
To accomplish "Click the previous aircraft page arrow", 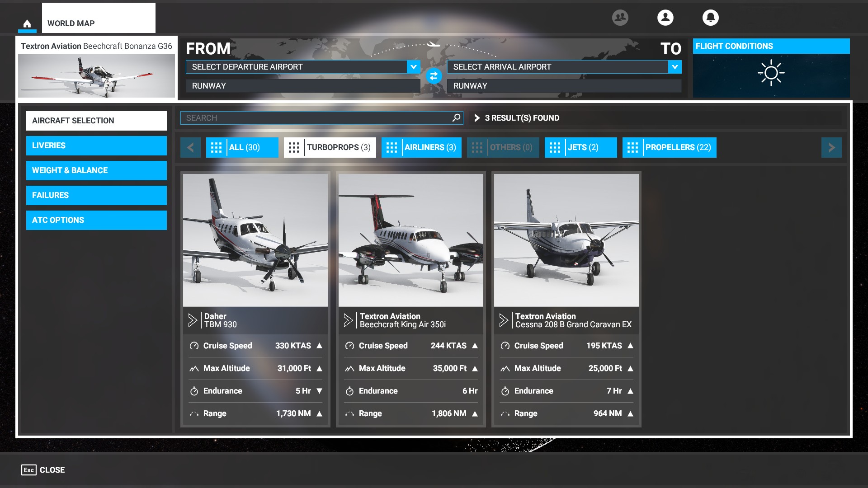I will click(x=191, y=147).
